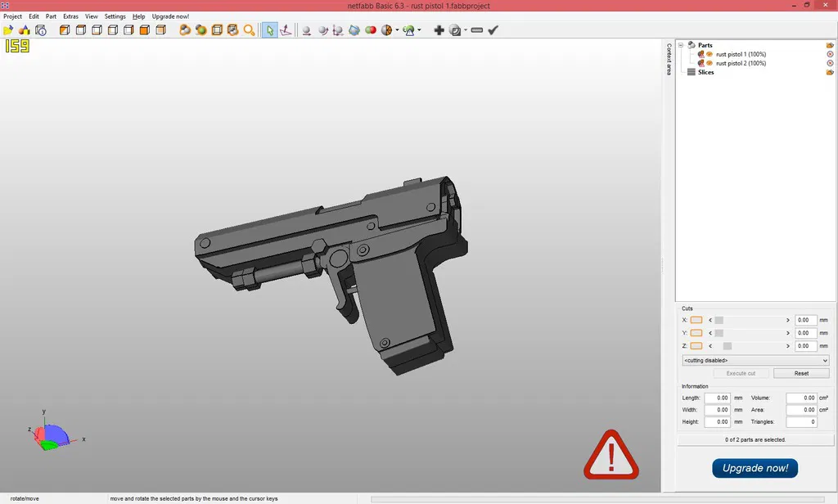The width and height of the screenshot is (838, 504).
Task: Open the part repair tool with green warning triangle
Action: [408, 30]
